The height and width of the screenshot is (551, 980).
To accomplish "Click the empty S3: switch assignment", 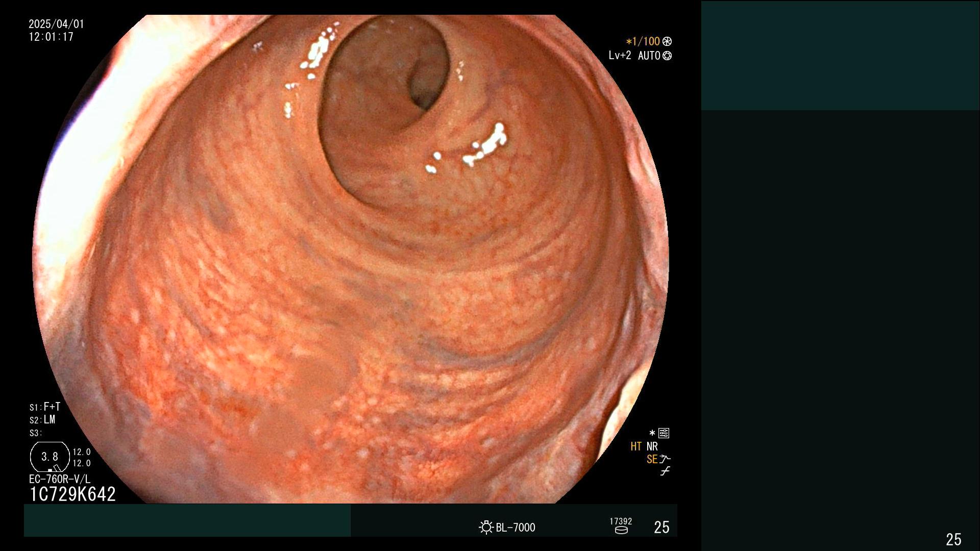I will pos(36,433).
